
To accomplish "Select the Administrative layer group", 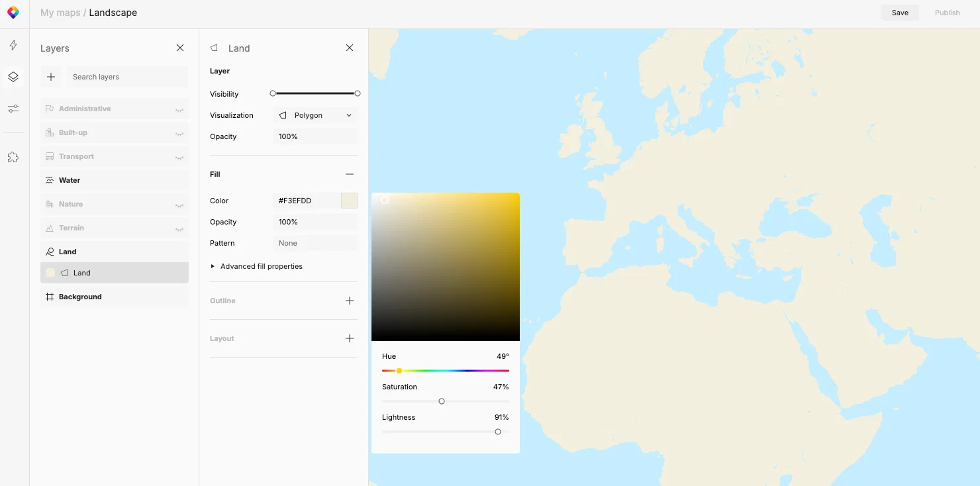I will [x=115, y=109].
